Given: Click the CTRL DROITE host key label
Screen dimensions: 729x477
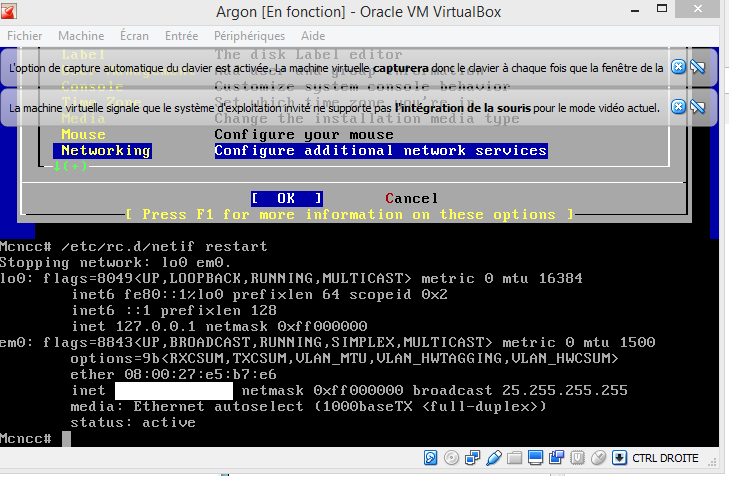Looking at the screenshot, I should pos(665,458).
